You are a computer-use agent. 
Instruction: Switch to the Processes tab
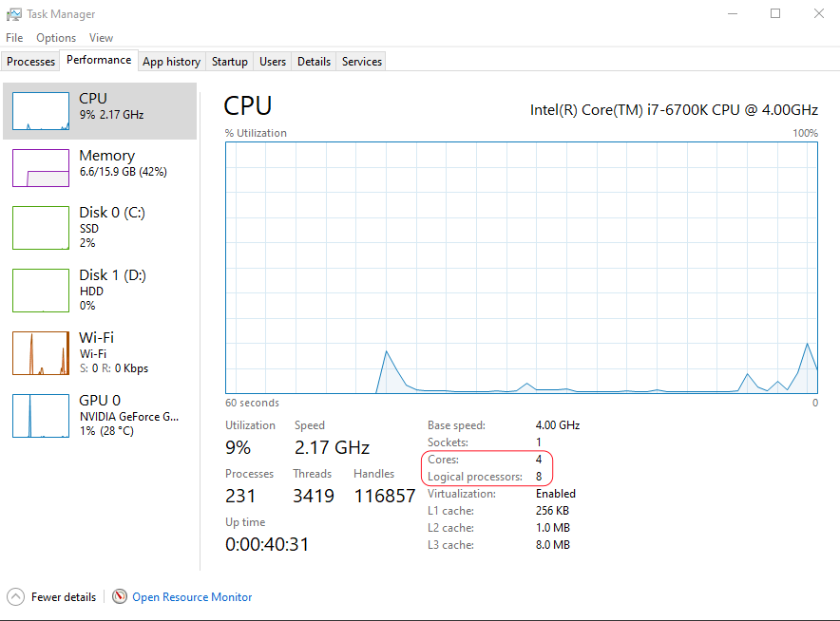tap(31, 62)
